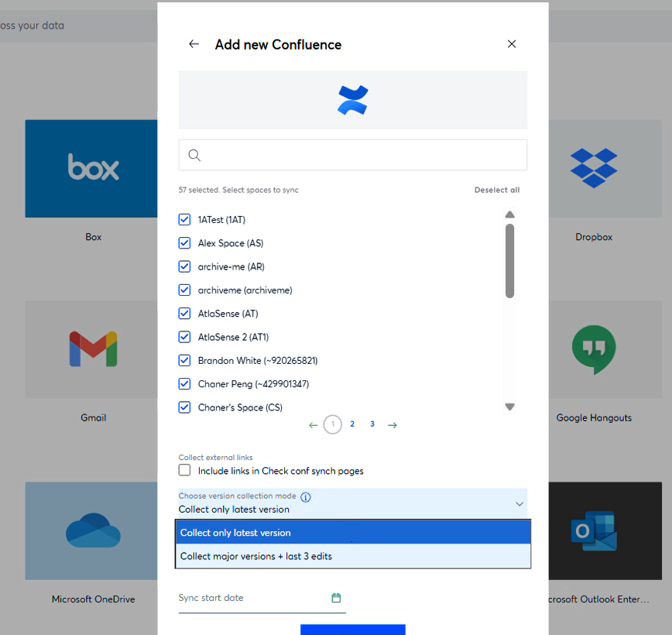Enable Include links in Check conf synch pages
Image resolution: width=672 pixels, height=635 pixels.
point(184,470)
